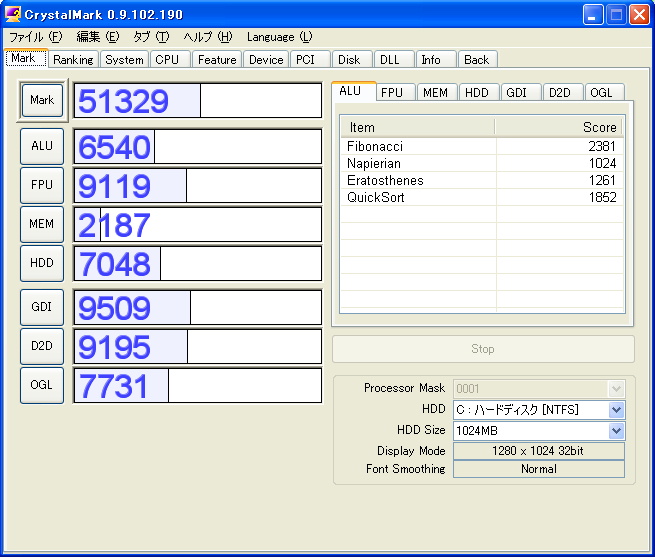Open the ファイル (F) menu
655x557 pixels.
pos(35,37)
